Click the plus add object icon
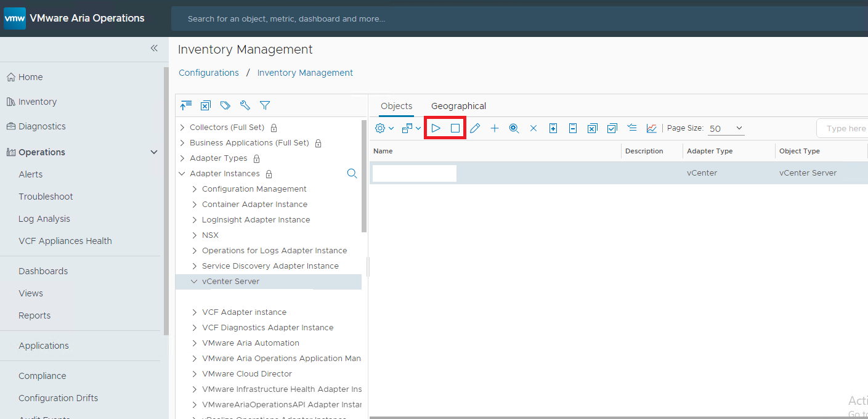This screenshot has height=419, width=868. (495, 128)
